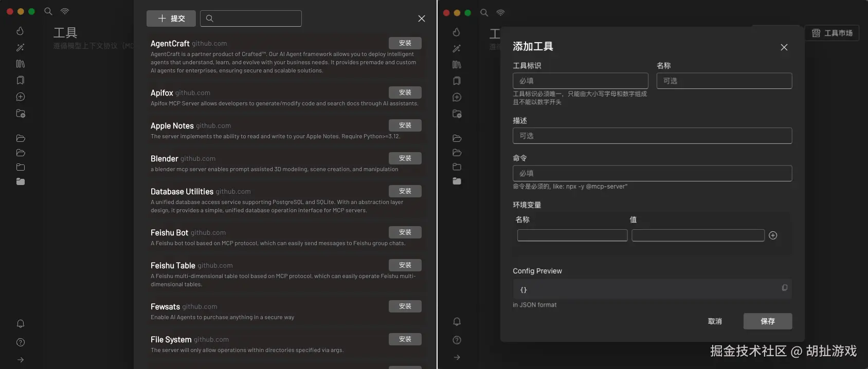Install File System with its 安装 button

pos(405,339)
